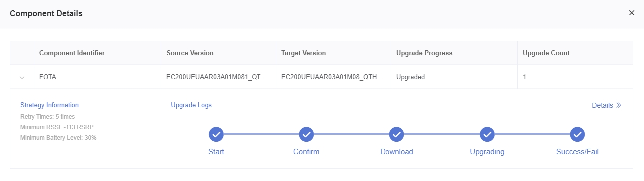
Task: Select the Strategy Information heading
Action: click(x=49, y=105)
